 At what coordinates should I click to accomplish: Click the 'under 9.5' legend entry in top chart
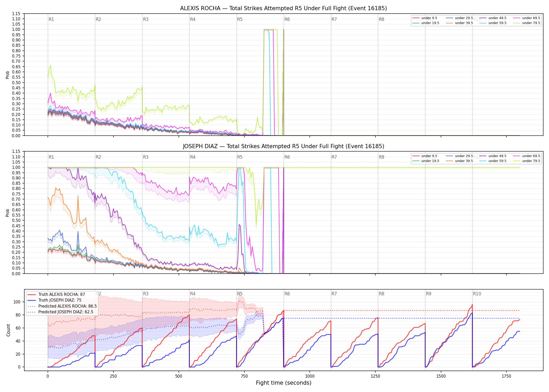425,18
